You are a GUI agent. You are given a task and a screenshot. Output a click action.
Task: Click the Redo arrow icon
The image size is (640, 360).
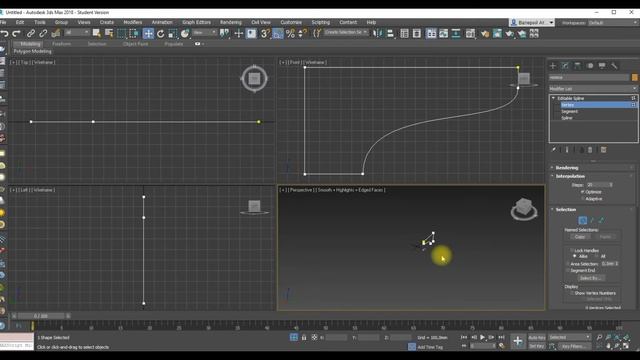[x=17, y=33]
